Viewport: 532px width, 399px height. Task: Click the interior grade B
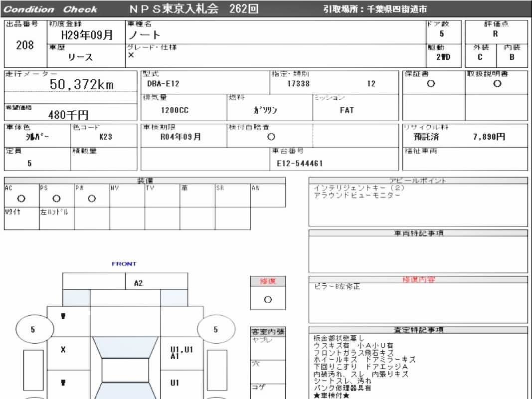point(512,57)
